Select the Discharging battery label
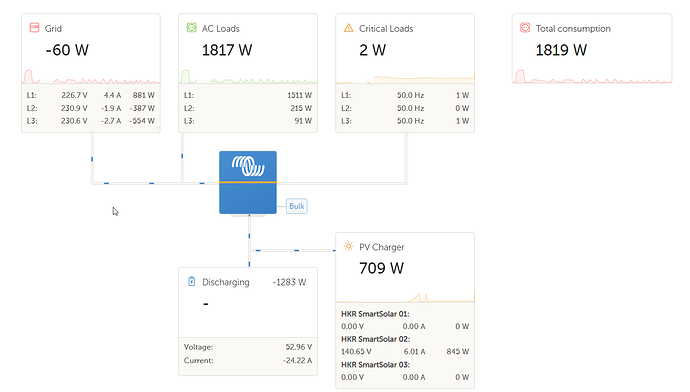The image size is (690, 392). (x=226, y=282)
